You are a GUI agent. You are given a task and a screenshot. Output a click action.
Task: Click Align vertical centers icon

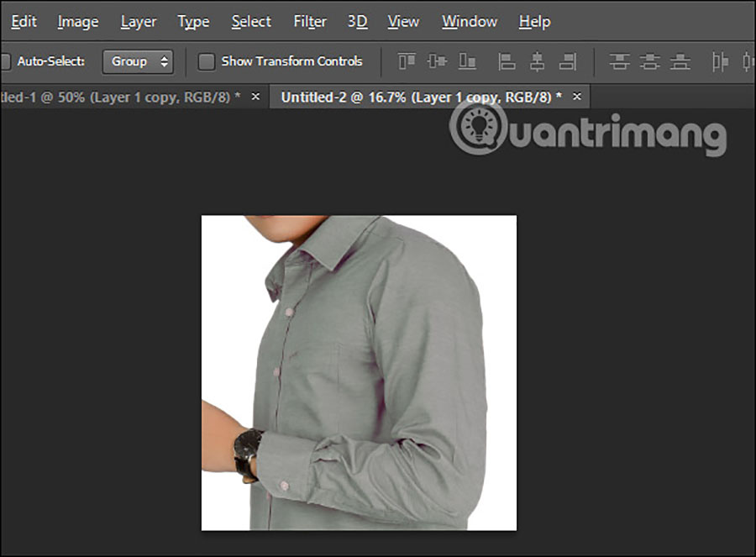pos(437,61)
